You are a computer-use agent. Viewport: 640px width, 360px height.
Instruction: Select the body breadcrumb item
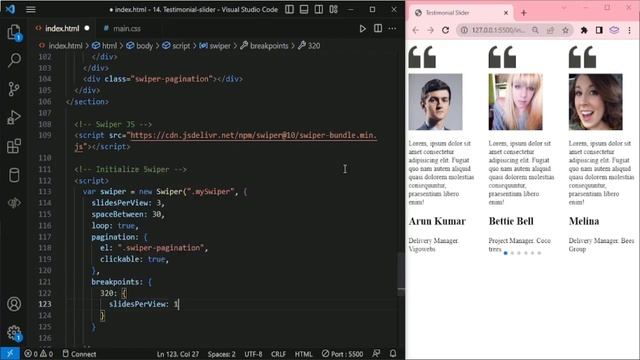[139, 46]
